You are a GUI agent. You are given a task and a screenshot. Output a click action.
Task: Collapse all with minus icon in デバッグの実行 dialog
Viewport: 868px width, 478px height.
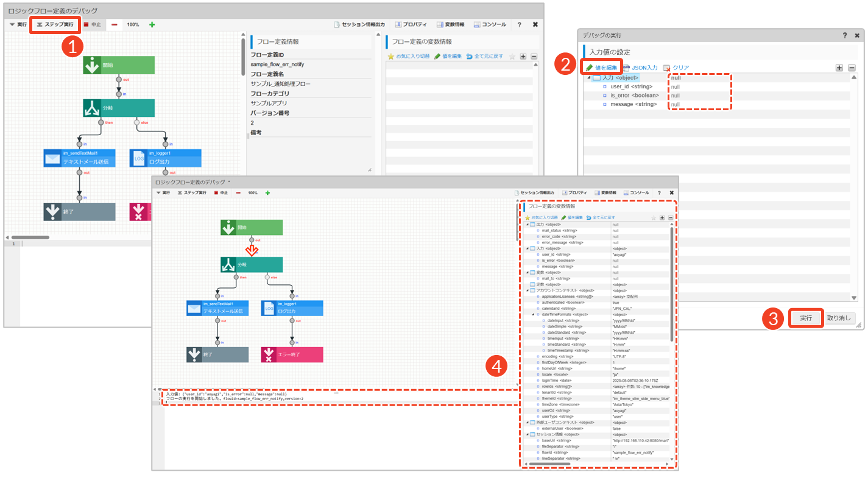click(x=852, y=68)
